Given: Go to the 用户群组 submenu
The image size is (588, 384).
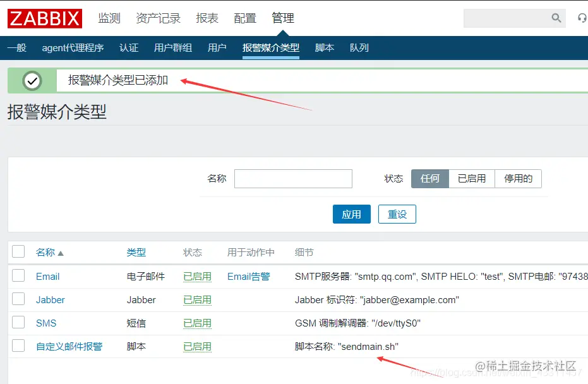Looking at the screenshot, I should (x=173, y=47).
